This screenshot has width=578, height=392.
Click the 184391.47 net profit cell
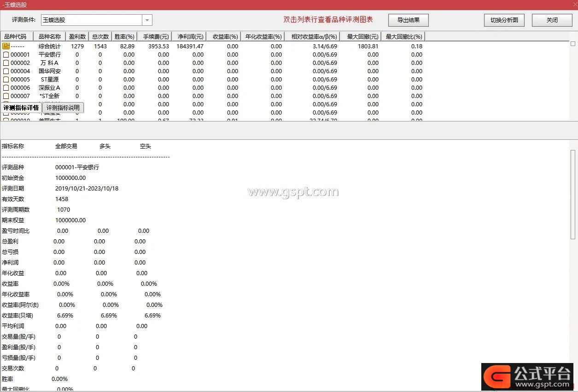point(190,46)
